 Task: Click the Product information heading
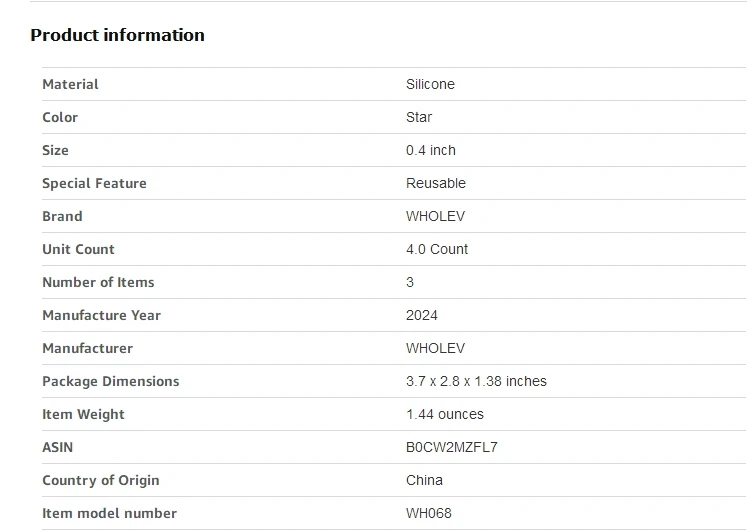(x=117, y=35)
